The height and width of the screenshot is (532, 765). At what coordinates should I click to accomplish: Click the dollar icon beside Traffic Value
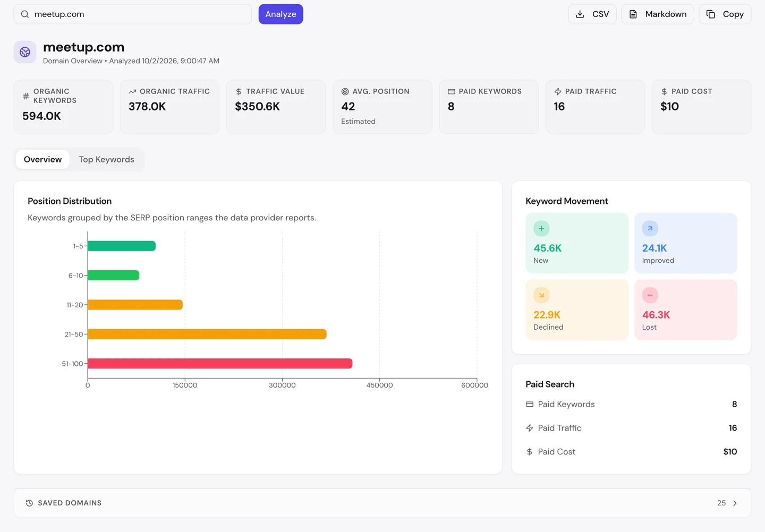pyautogui.click(x=239, y=92)
